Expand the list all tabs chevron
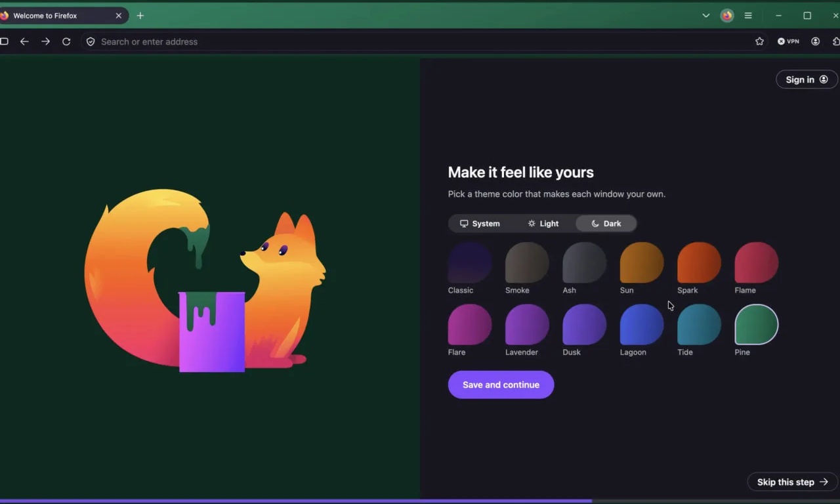The height and width of the screenshot is (504, 840). (x=706, y=16)
